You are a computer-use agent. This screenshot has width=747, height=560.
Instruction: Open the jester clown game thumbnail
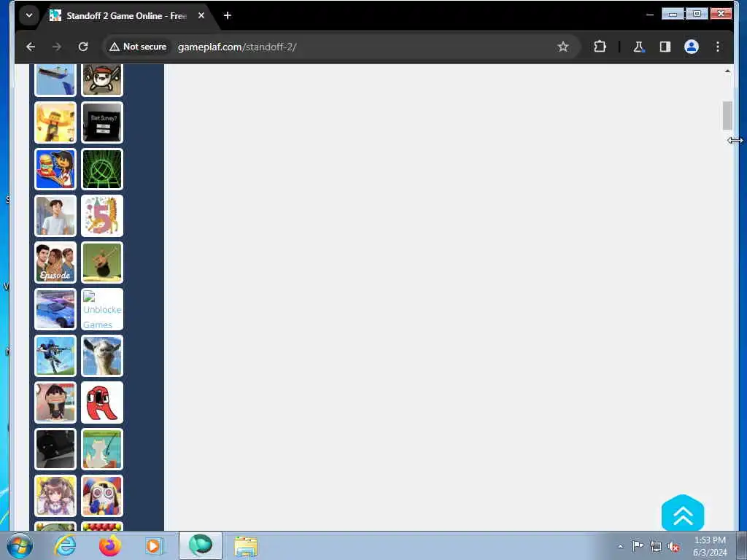click(102, 496)
